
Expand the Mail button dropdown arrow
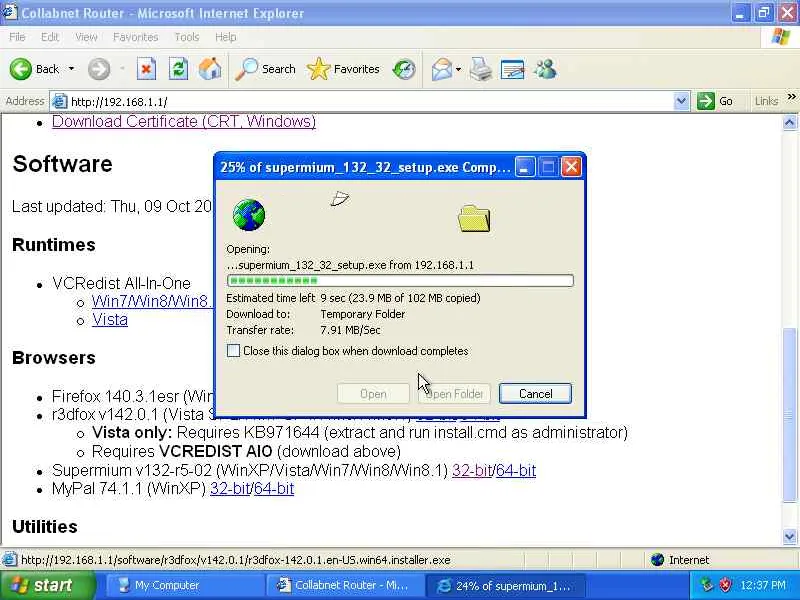click(x=458, y=69)
